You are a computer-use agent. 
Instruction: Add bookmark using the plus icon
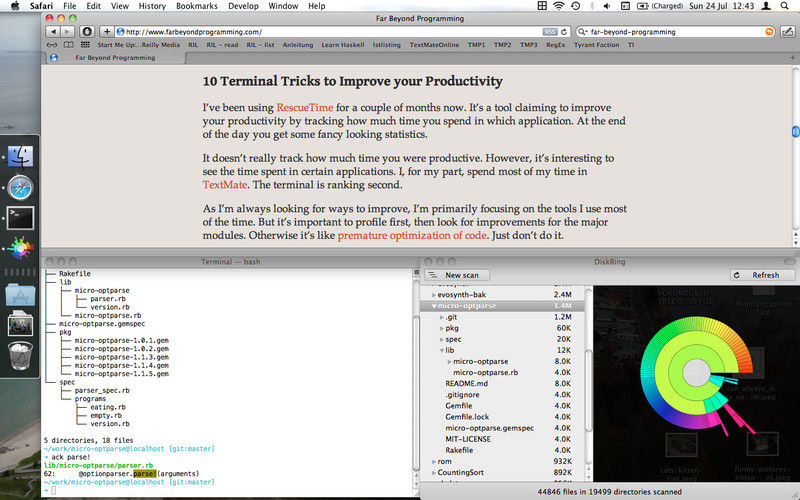pyautogui.click(x=107, y=32)
